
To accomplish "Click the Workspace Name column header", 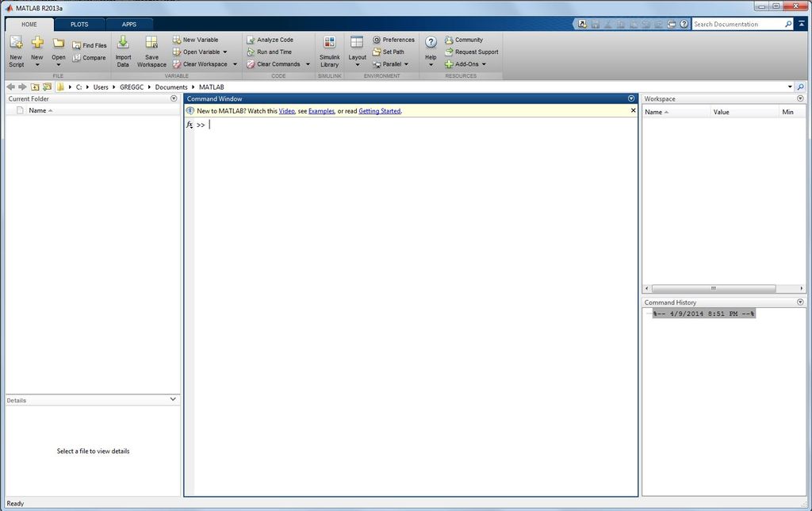I will tap(676, 112).
